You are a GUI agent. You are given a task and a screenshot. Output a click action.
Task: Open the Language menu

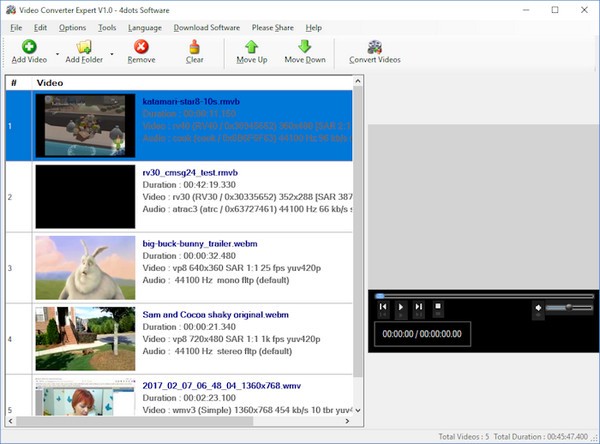(145, 27)
